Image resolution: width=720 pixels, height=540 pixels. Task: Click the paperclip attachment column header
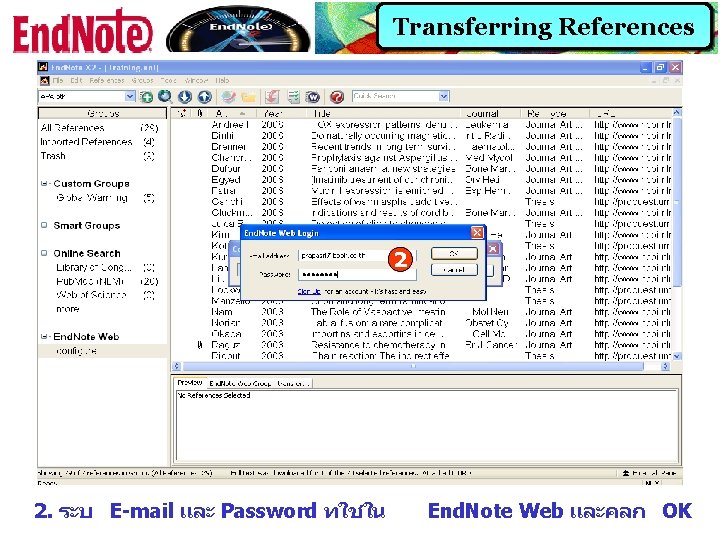[200, 113]
